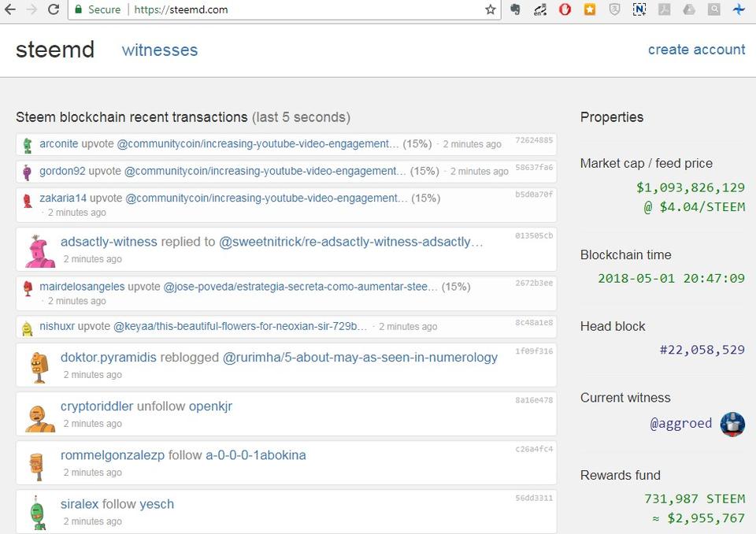
Task: Click the Evernote elephant extension icon
Action: pyautogui.click(x=515, y=9)
